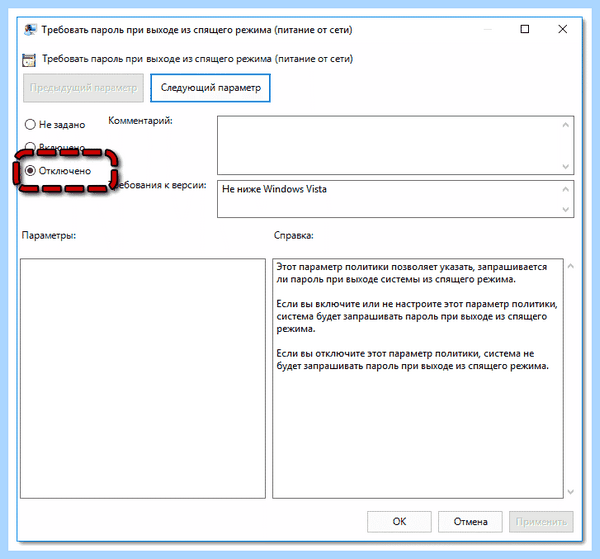
Task: Click the 'Справка:' label
Action: (x=294, y=235)
